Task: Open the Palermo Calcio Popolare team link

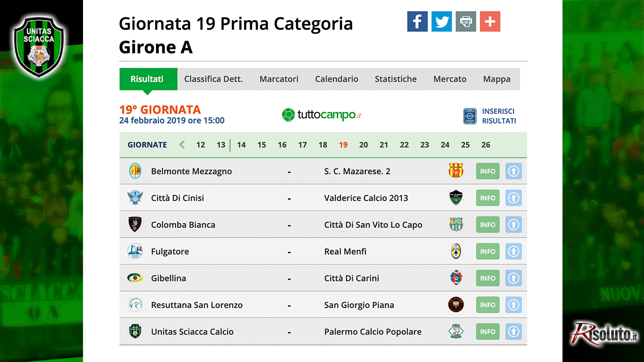Action: (373, 332)
